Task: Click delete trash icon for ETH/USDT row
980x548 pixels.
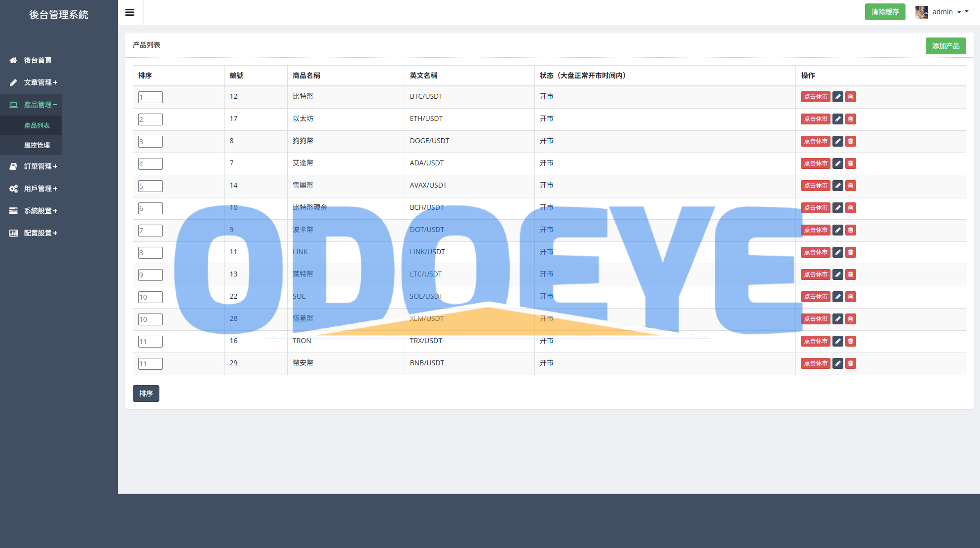Action: [850, 119]
